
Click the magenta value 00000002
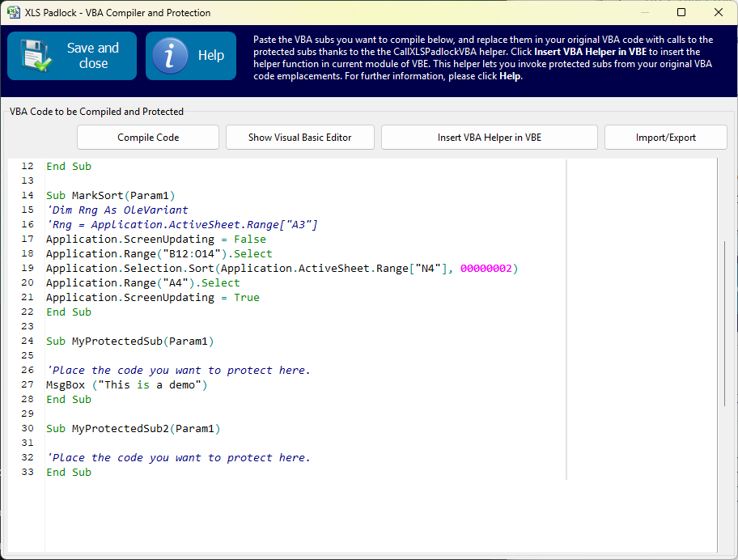(486, 268)
